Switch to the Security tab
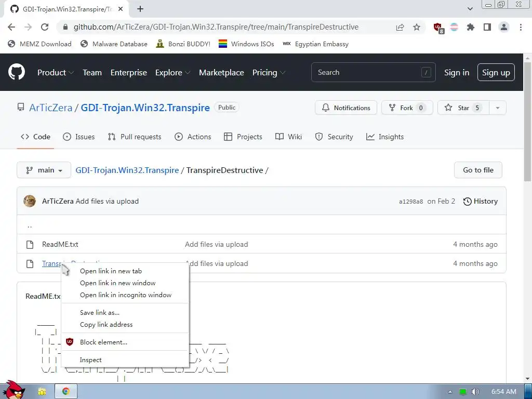 pyautogui.click(x=334, y=137)
